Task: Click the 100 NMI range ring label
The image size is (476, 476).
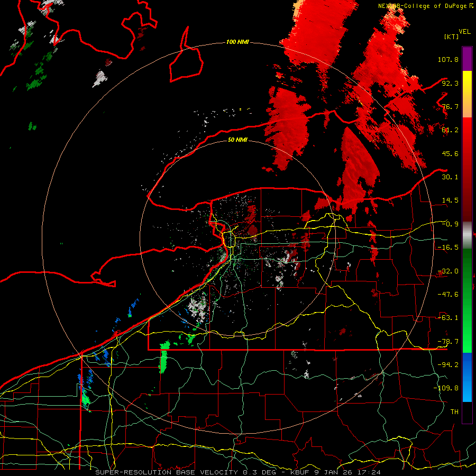Action: point(237,42)
